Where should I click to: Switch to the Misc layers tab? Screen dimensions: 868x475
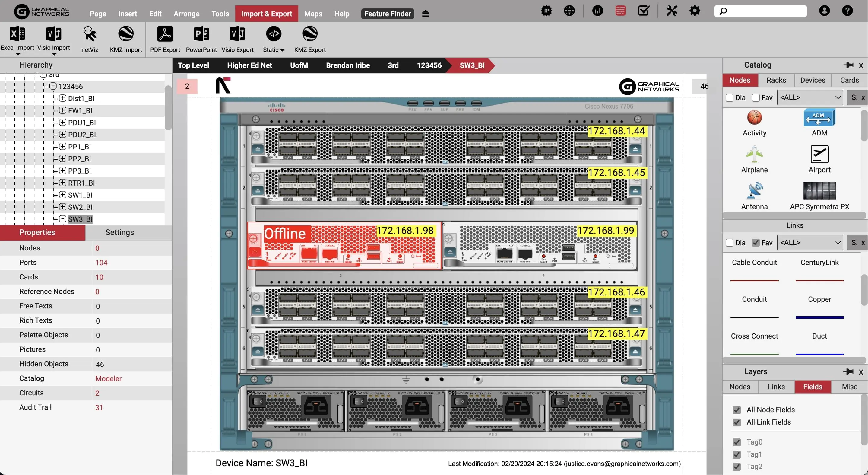point(849,387)
